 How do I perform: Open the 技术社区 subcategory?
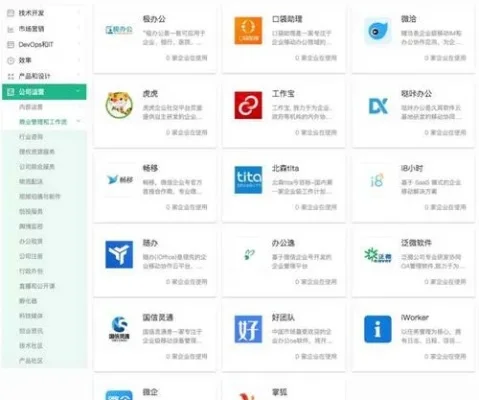[31, 346]
